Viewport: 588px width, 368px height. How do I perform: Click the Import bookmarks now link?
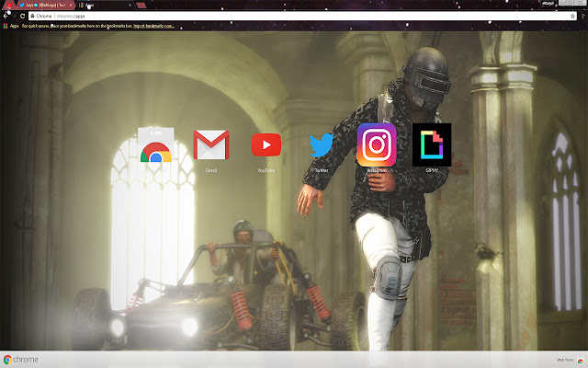153,26
